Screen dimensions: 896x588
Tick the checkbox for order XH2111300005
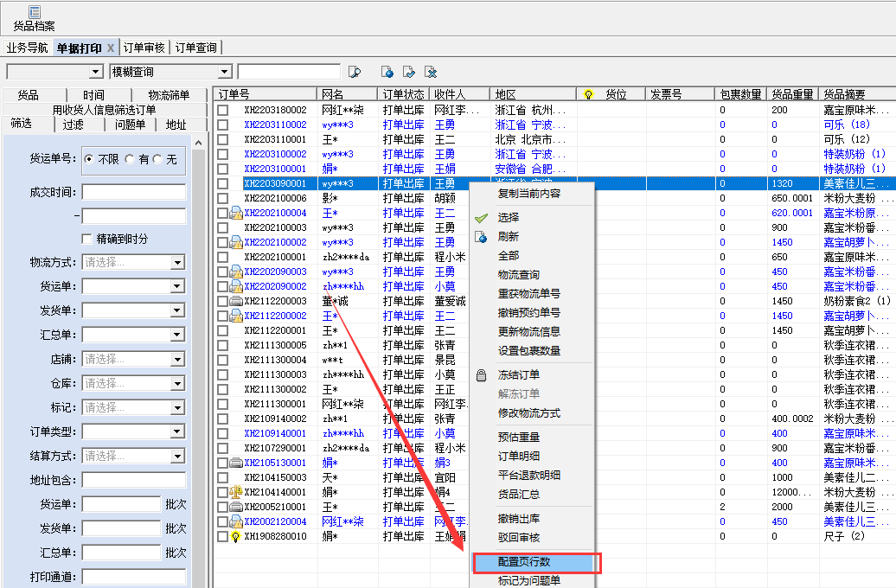pyautogui.click(x=223, y=346)
